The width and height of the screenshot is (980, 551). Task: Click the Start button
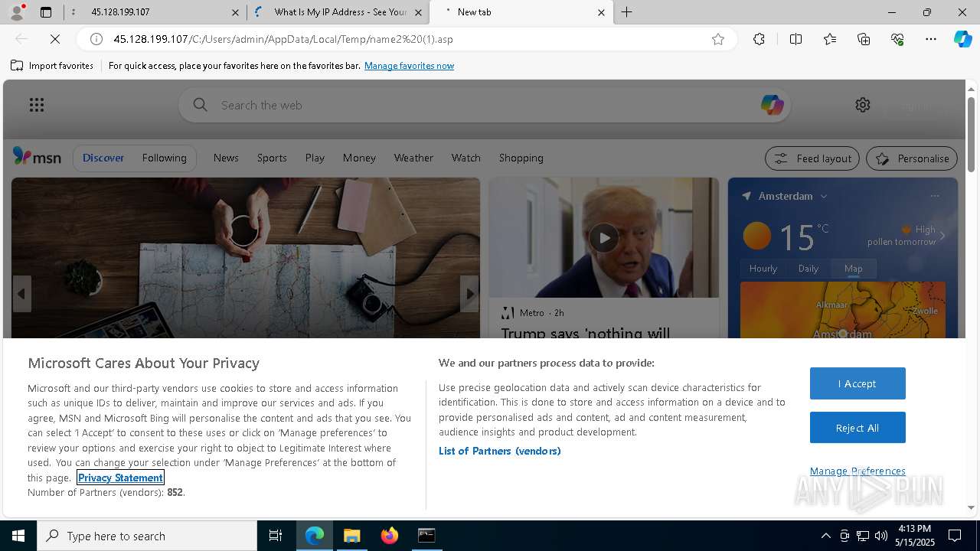pyautogui.click(x=18, y=536)
